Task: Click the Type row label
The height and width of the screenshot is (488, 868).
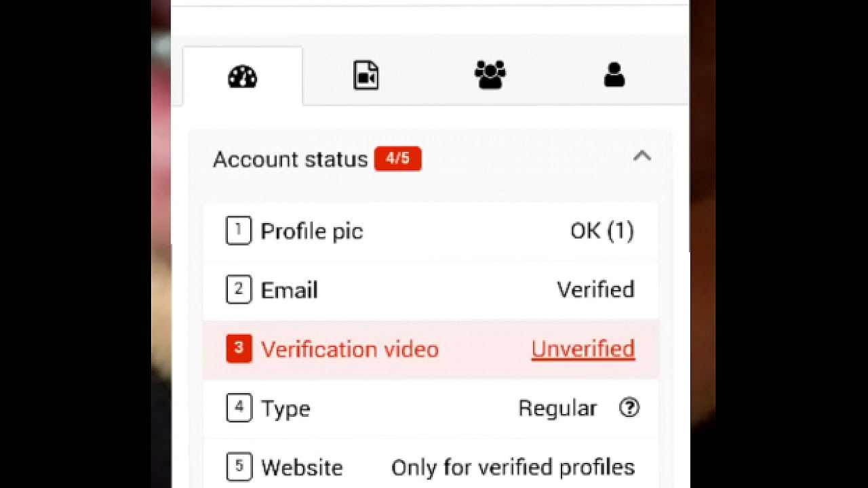Action: pyautogui.click(x=285, y=409)
